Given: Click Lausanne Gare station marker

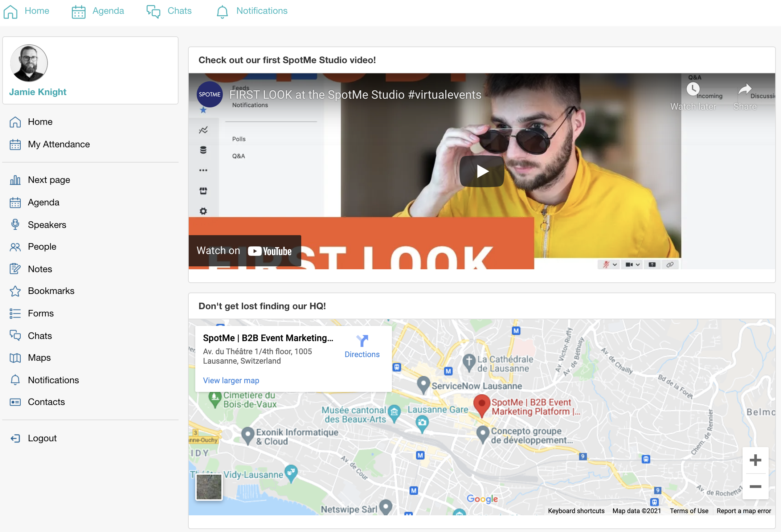Looking at the screenshot, I should point(422,424).
